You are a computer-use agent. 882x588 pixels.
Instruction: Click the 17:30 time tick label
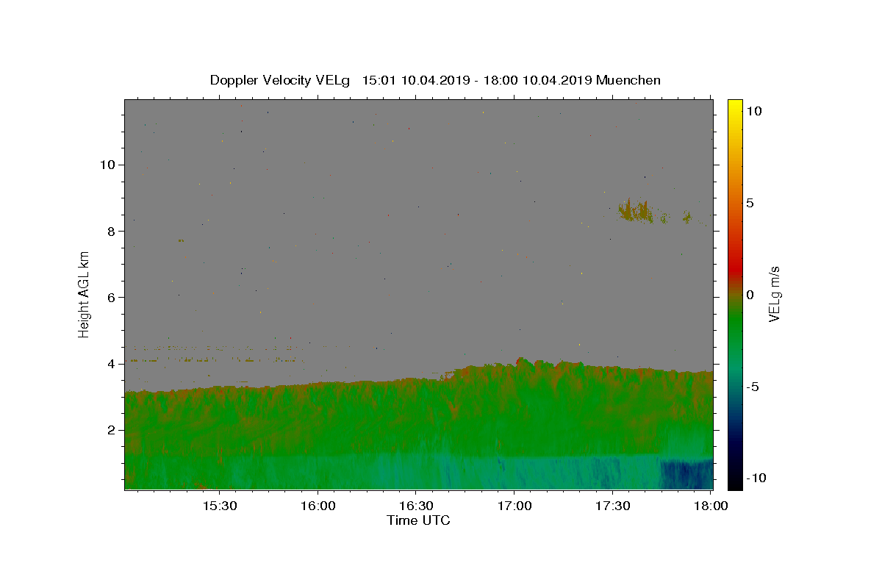tap(612, 506)
